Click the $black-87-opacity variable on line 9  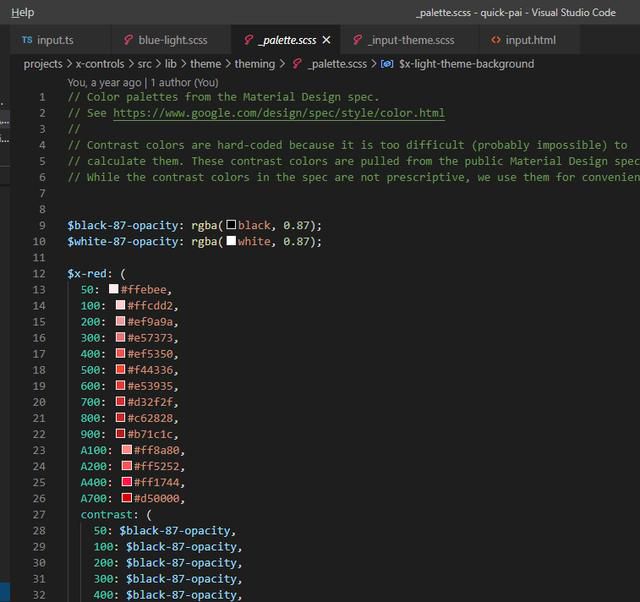click(x=123, y=225)
